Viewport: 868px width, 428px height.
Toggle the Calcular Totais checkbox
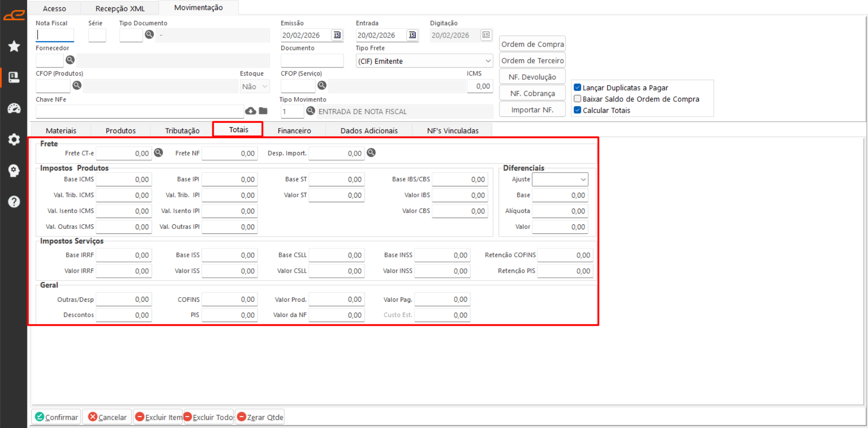pyautogui.click(x=577, y=110)
